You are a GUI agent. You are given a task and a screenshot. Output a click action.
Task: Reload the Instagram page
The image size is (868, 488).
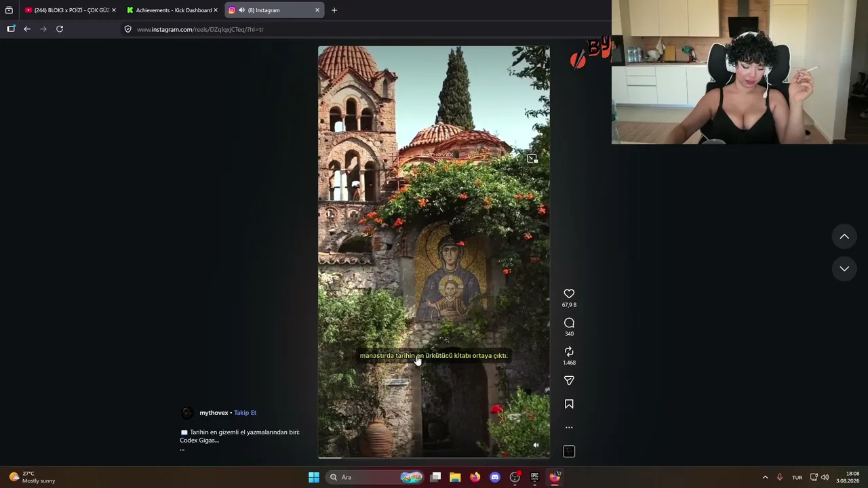(60, 29)
